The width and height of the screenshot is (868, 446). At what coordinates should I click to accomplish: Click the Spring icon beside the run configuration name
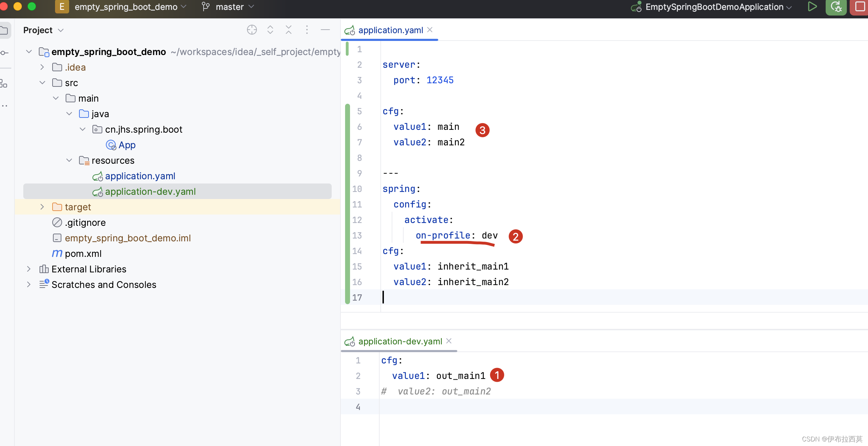click(x=637, y=7)
